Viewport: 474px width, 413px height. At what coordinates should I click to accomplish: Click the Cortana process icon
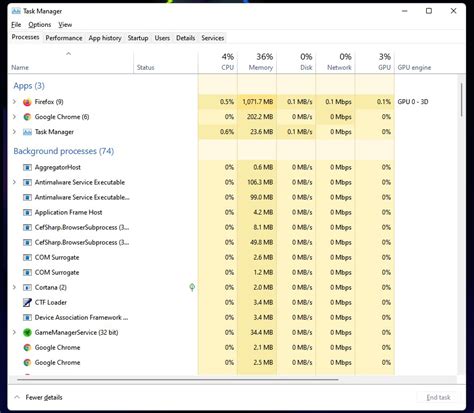pyautogui.click(x=27, y=287)
